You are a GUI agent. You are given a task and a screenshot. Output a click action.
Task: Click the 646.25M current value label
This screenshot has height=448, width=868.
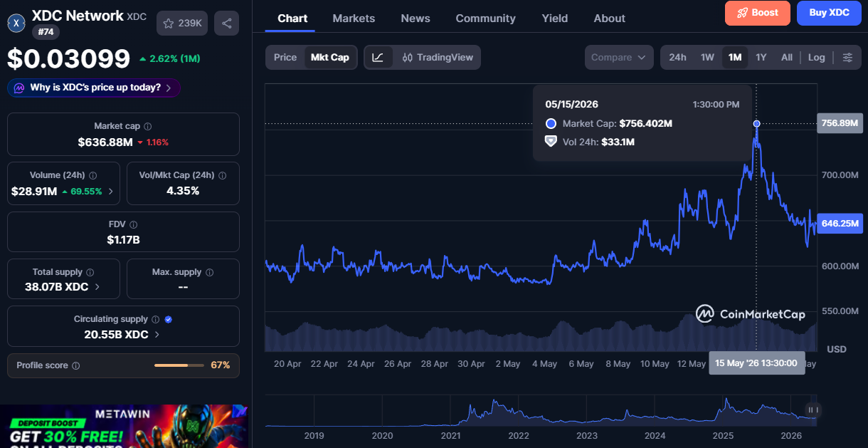click(840, 224)
